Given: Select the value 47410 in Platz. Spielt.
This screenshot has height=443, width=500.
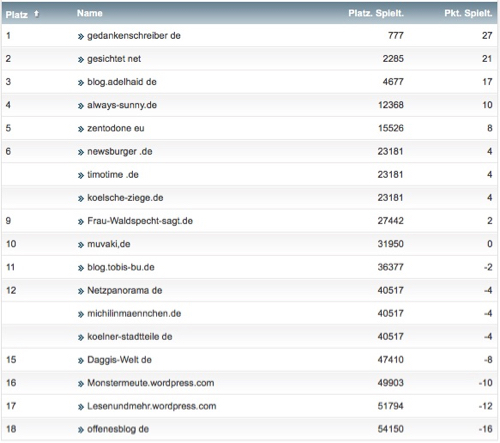Looking at the screenshot, I should pyautogui.click(x=391, y=360).
